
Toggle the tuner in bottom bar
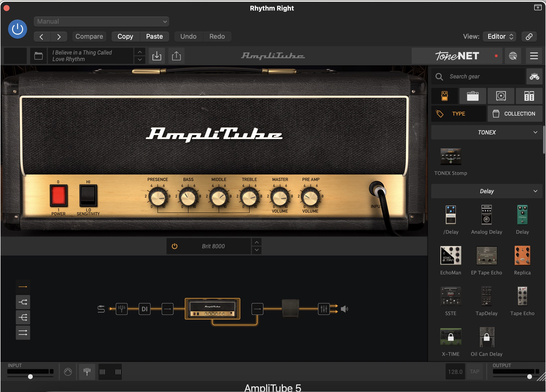87,372
